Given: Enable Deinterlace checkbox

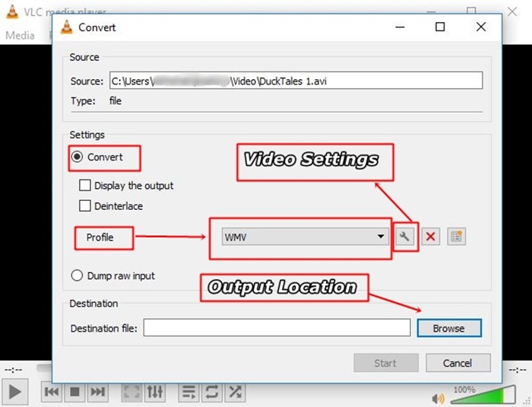Looking at the screenshot, I should pos(85,206).
